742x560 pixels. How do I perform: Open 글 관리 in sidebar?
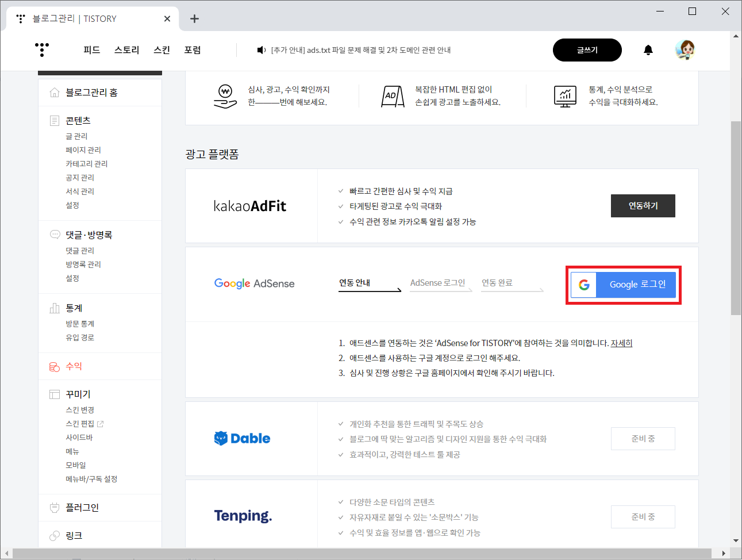point(76,136)
